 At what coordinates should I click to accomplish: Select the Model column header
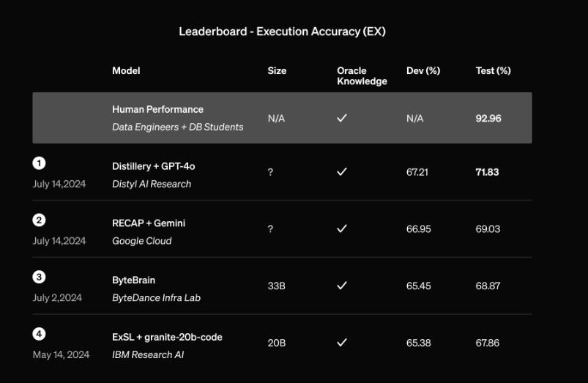(x=126, y=70)
